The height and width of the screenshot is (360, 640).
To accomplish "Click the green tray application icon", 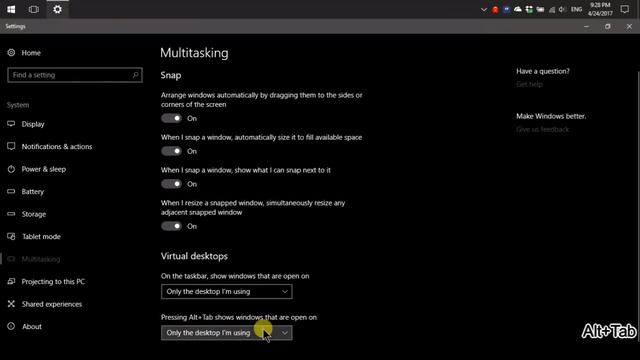I will click(529, 9).
